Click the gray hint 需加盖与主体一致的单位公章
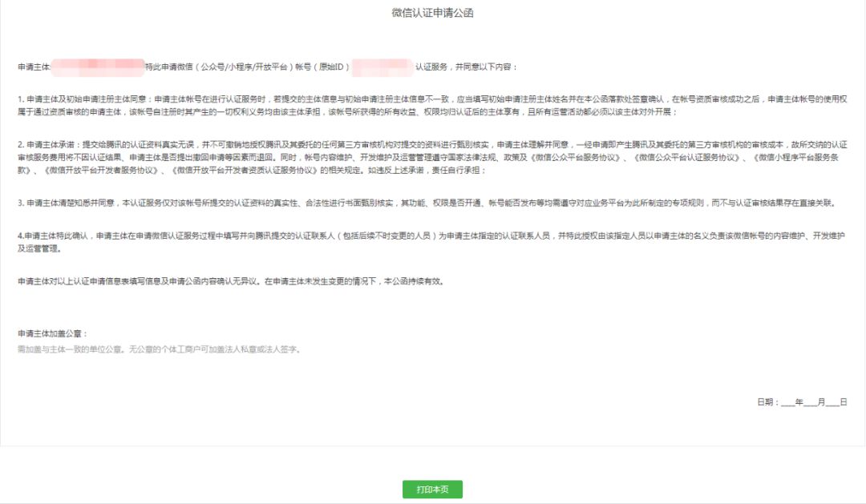The width and height of the screenshot is (866, 504). click(160, 349)
